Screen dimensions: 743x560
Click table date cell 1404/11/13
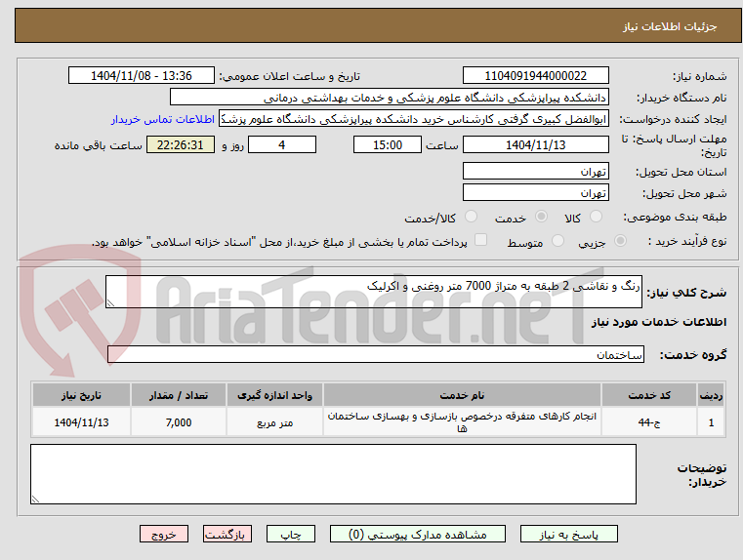(81, 422)
